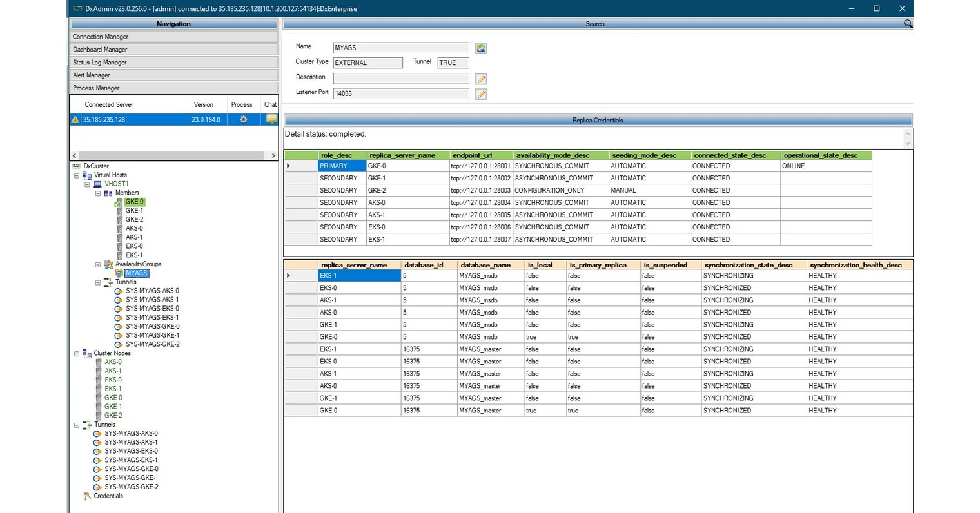Click the warning icon next to 35.185.235.128
Viewport: 980px width, 513px height.
pyautogui.click(x=75, y=119)
